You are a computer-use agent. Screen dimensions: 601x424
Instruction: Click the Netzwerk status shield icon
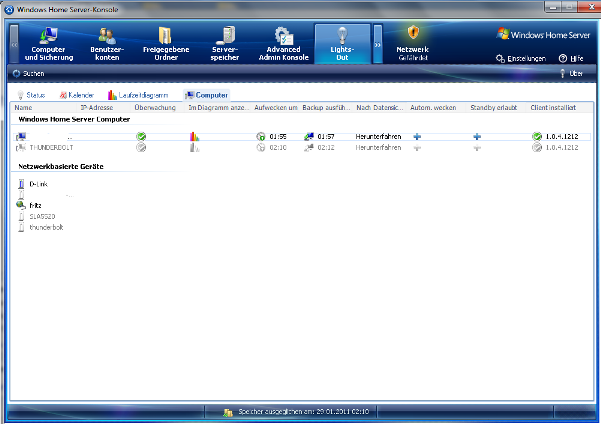413,33
